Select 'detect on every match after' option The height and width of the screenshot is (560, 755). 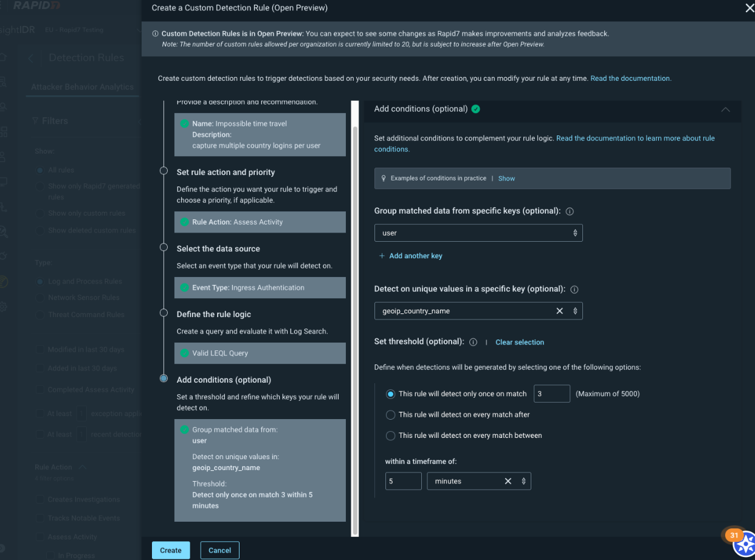click(x=391, y=415)
